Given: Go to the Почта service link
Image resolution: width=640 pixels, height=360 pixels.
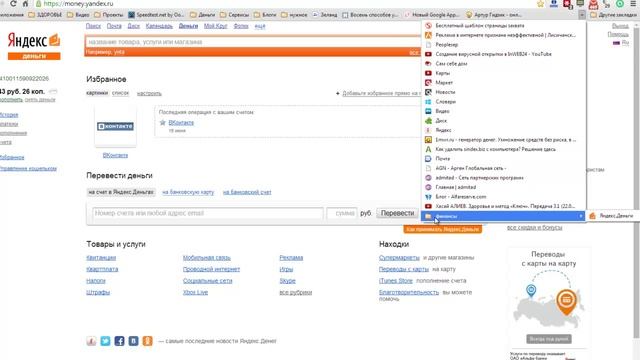Looking at the screenshot, I should tap(114, 26).
